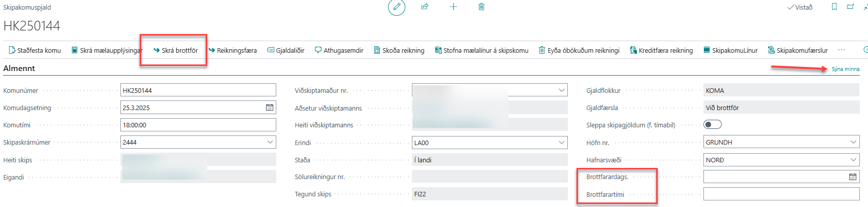The width and height of the screenshot is (868, 207).
Task: Click the plus icon to create new
Action: pyautogui.click(x=453, y=7)
